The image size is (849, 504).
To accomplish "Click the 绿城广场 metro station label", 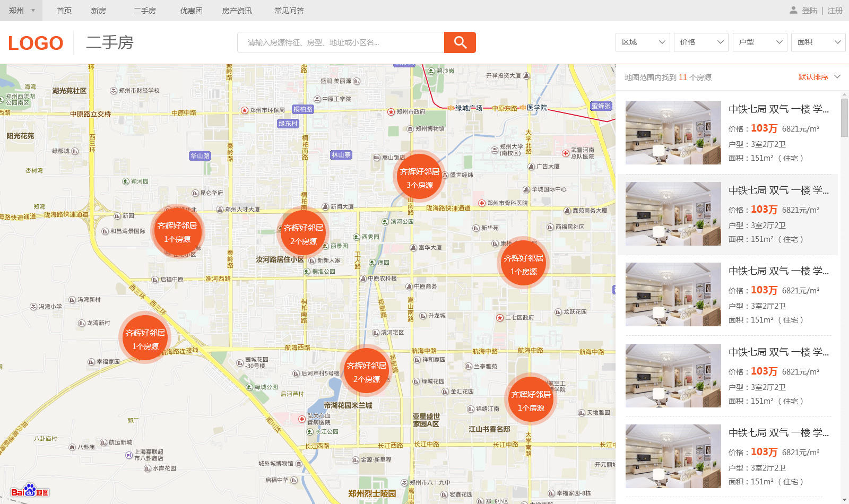I will [x=469, y=108].
